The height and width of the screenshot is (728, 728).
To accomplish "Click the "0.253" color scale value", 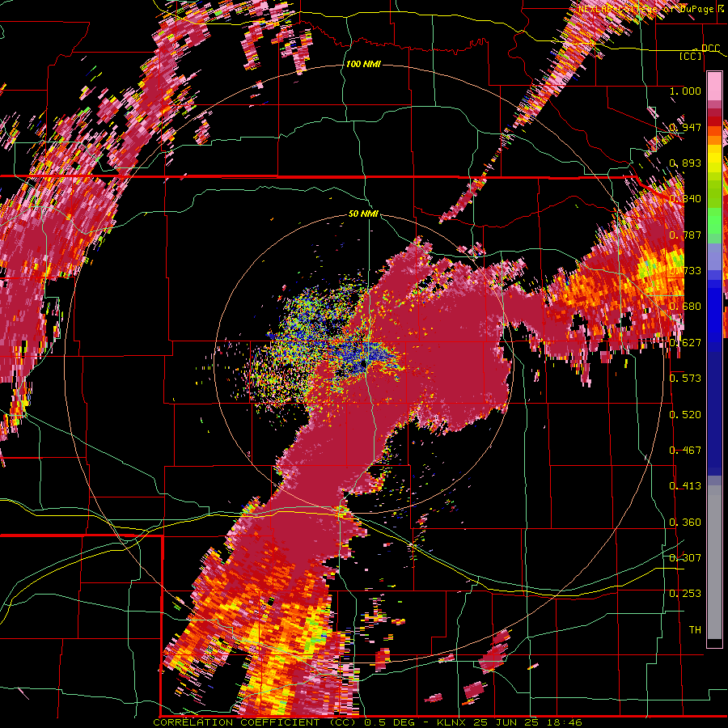I will 685,594.
